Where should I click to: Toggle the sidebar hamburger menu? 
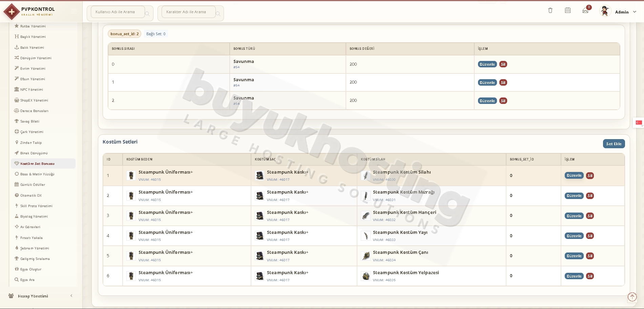[74, 12]
